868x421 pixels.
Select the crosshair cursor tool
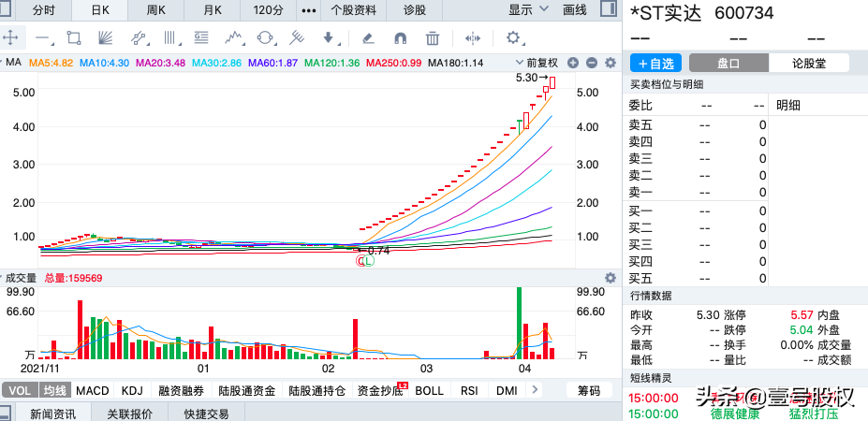click(11, 38)
